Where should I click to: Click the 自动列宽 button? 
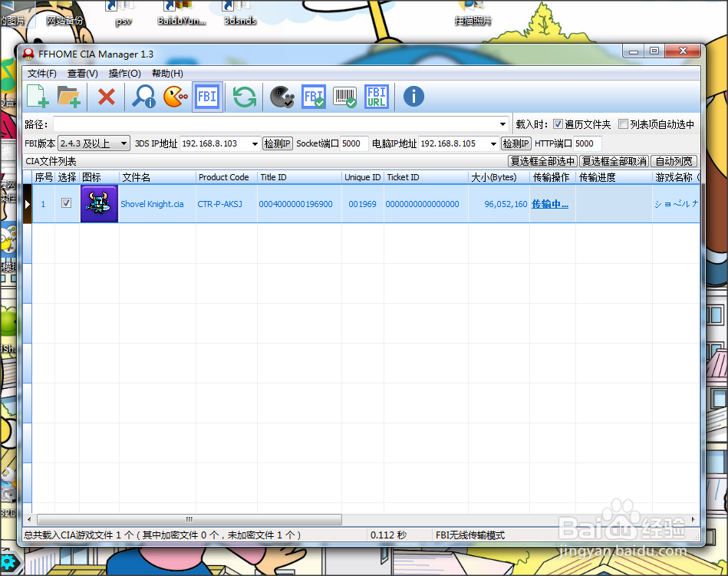click(674, 161)
